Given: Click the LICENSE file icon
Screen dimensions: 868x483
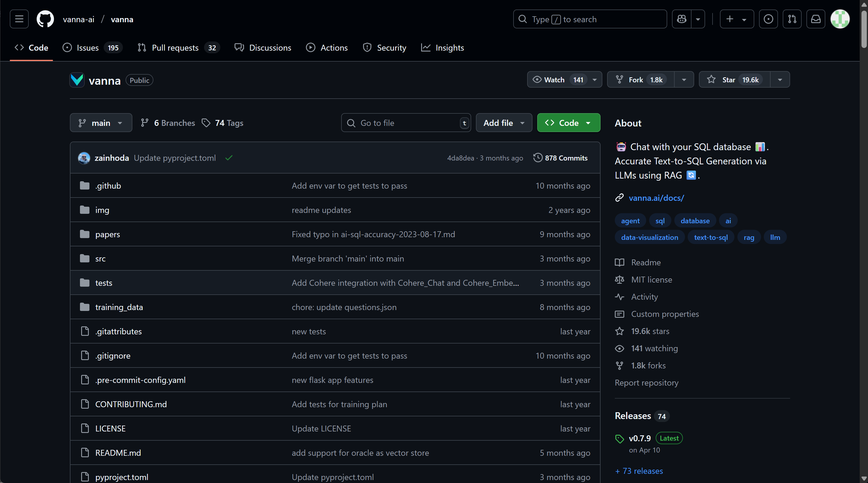Looking at the screenshot, I should pos(85,429).
